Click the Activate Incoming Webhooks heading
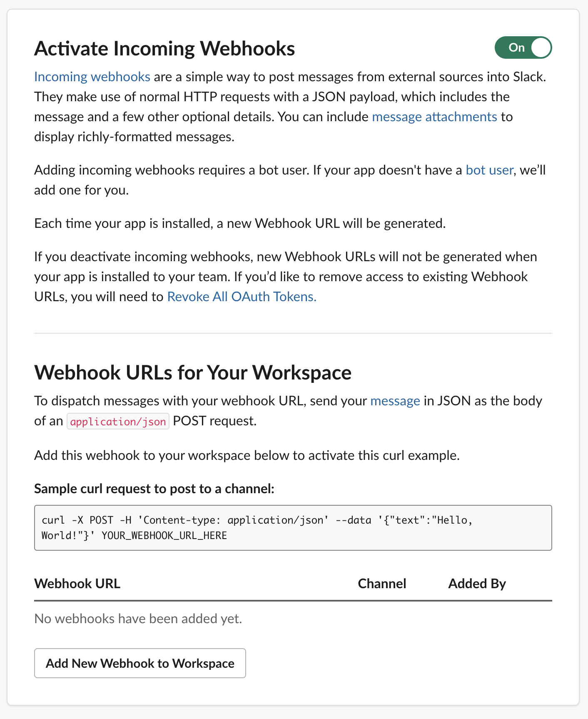The width and height of the screenshot is (588, 719). click(x=164, y=48)
